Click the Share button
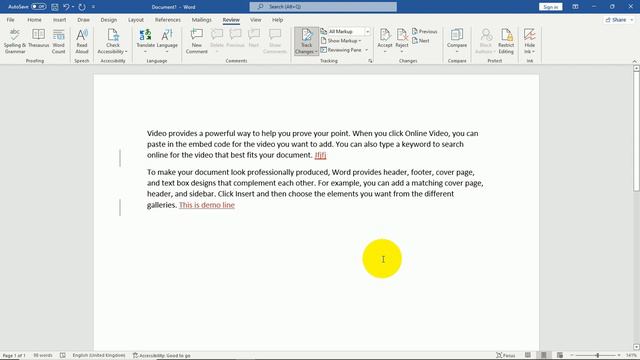640x360 pixels. [x=619, y=20]
